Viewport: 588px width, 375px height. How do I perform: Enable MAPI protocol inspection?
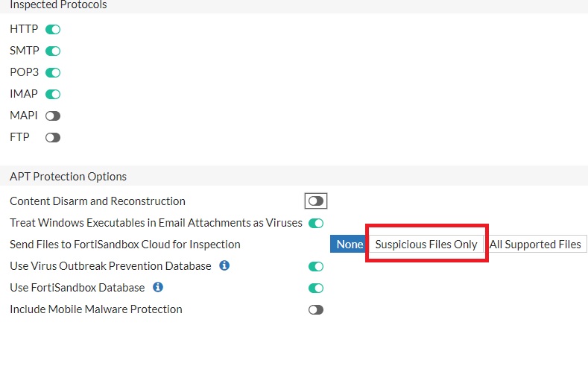tap(53, 116)
